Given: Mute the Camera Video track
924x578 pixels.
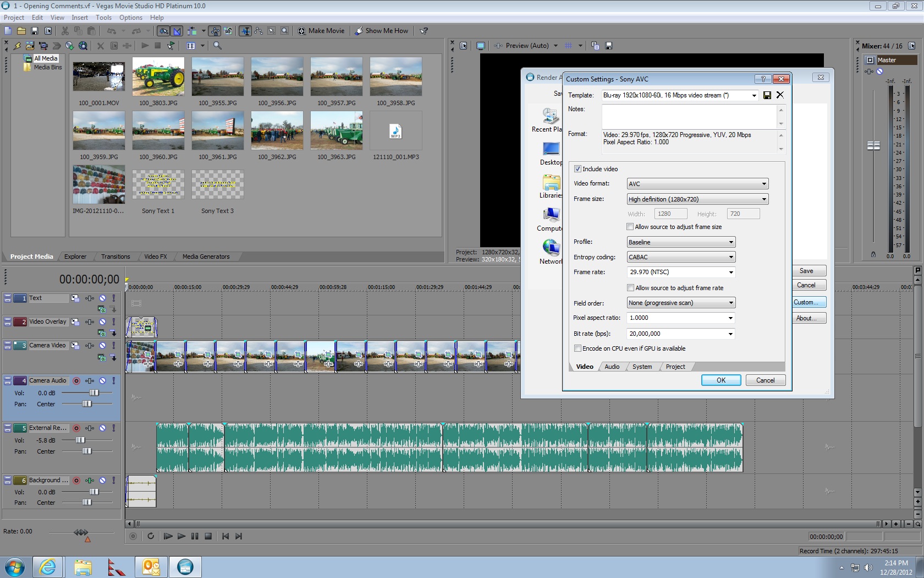Looking at the screenshot, I should tap(102, 345).
